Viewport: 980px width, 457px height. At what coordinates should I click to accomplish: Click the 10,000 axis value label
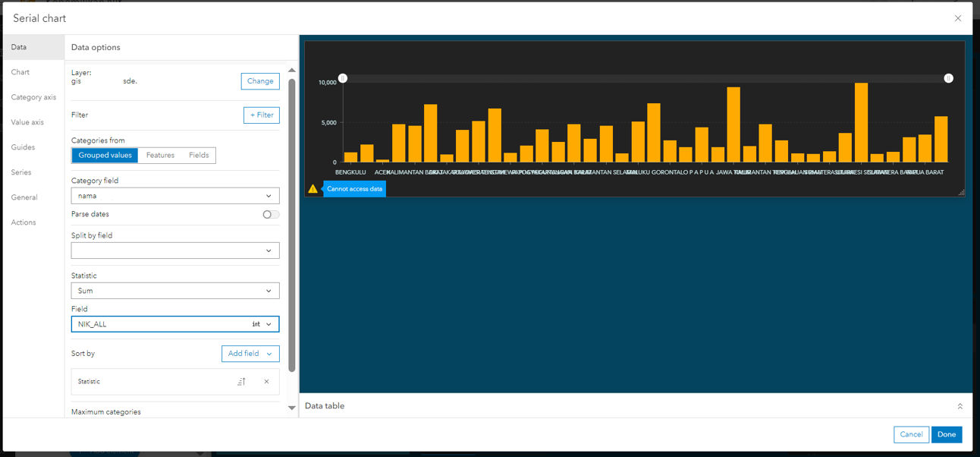click(x=327, y=82)
